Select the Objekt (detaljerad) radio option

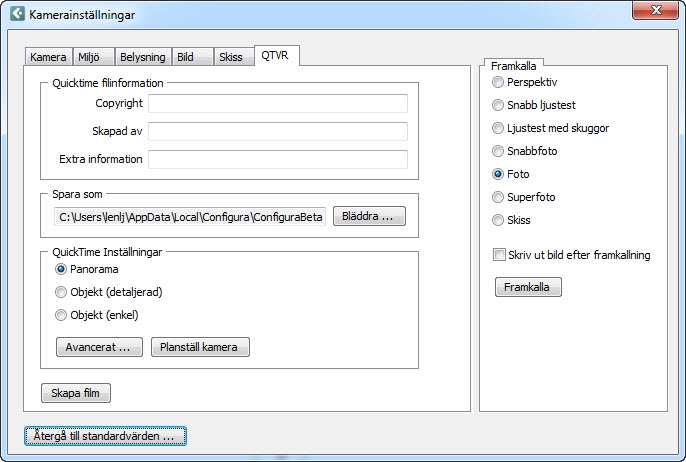point(61,292)
